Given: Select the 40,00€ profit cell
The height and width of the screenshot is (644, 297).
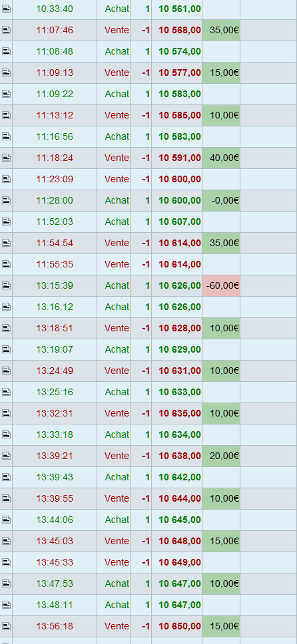Looking at the screenshot, I should pos(221,158).
